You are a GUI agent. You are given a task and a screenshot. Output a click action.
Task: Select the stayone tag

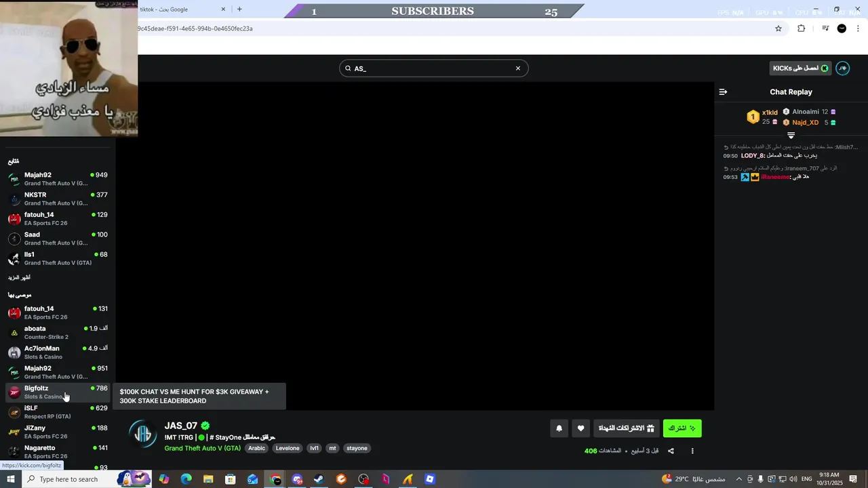[357, 448]
